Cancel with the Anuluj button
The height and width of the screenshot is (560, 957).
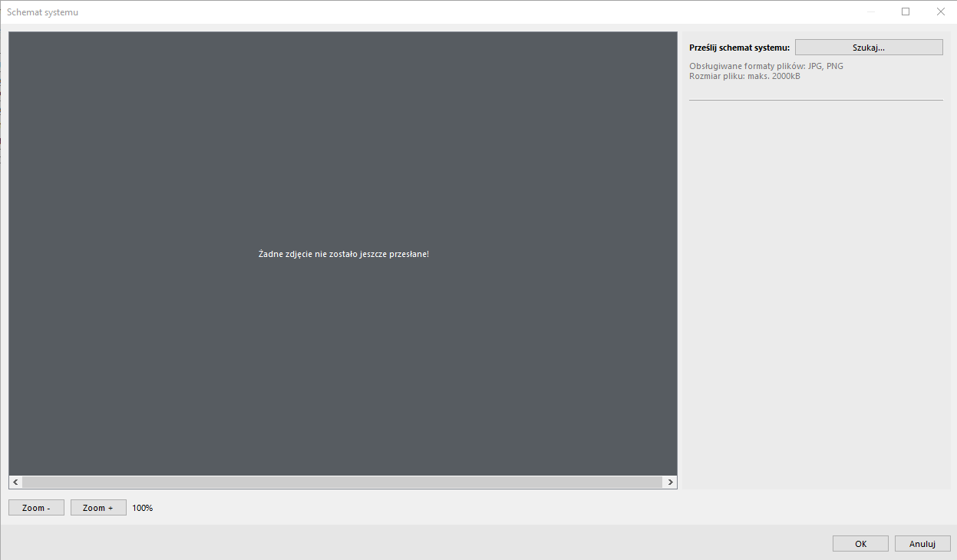(x=922, y=544)
